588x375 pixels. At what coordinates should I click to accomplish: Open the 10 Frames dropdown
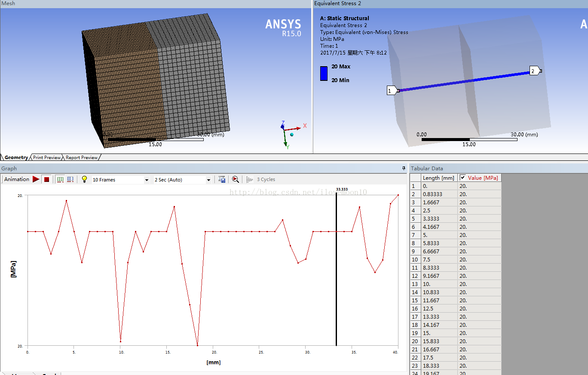pyautogui.click(x=147, y=180)
